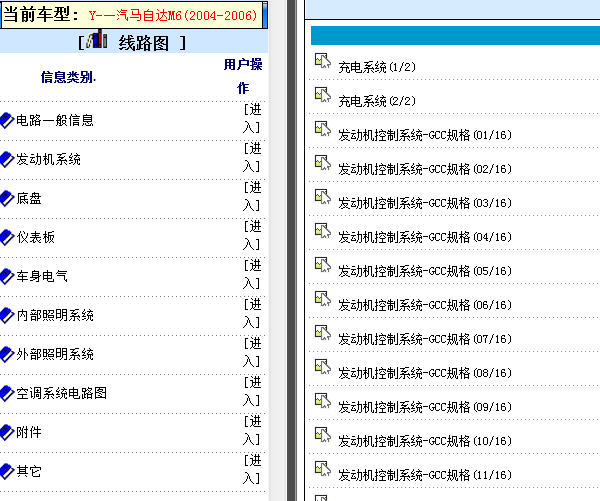The width and height of the screenshot is (600, 501).
Task: Click image icon for 充电系统(2/2)
Action: pyautogui.click(x=323, y=95)
